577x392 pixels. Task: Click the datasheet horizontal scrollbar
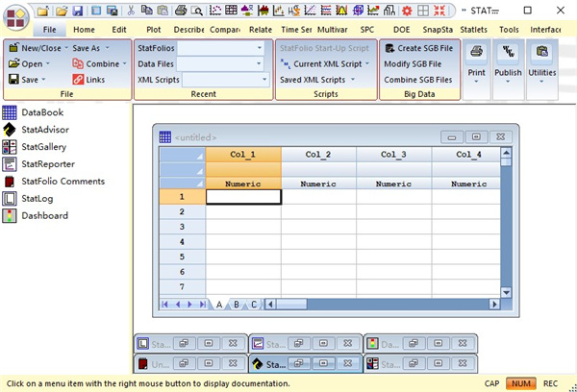385,305
